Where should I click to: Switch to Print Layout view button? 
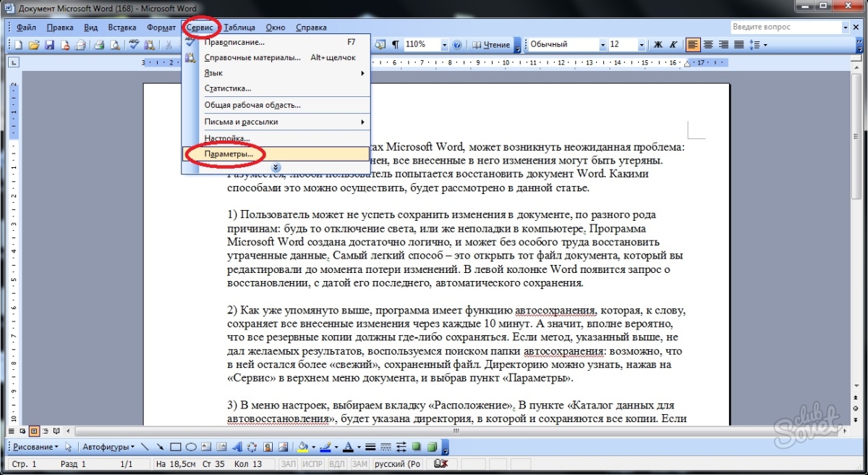[34, 431]
